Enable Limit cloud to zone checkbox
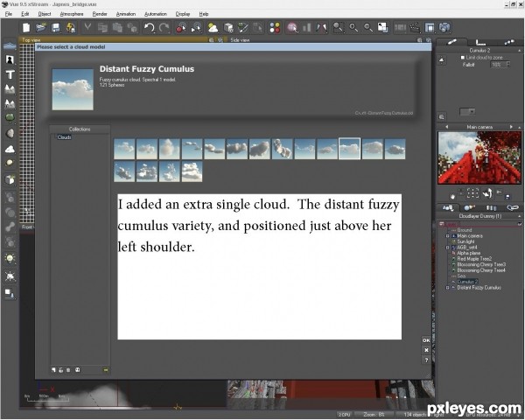The width and height of the screenshot is (525, 420). [x=463, y=58]
